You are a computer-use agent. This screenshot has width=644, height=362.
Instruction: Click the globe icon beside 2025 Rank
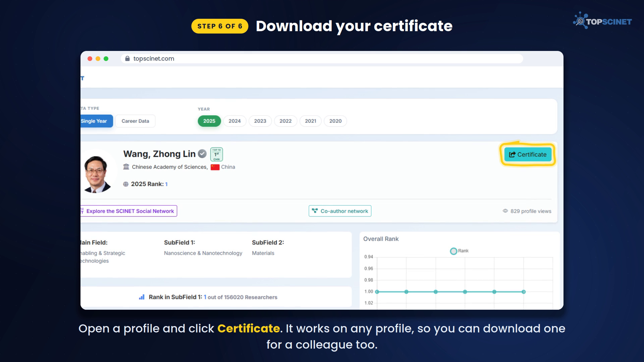[x=126, y=184]
